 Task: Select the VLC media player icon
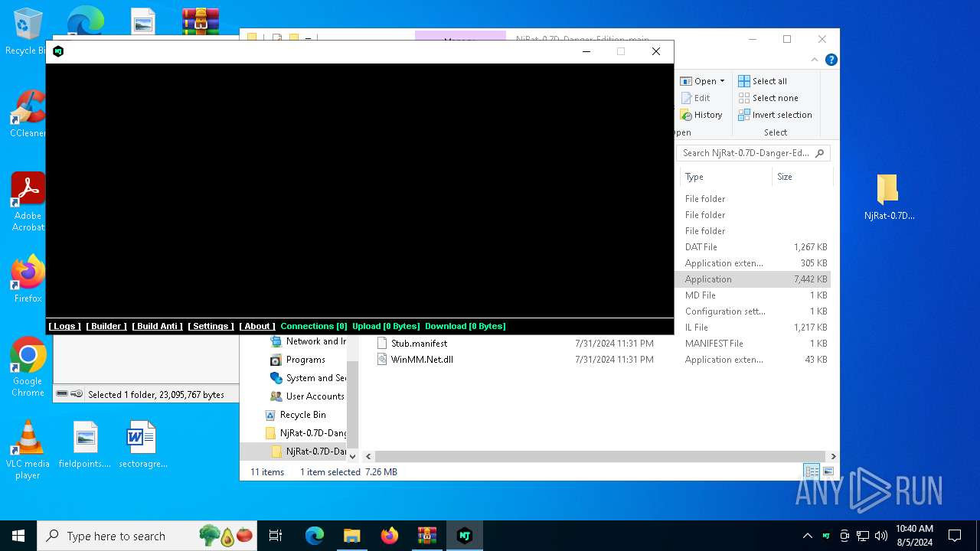28,450
